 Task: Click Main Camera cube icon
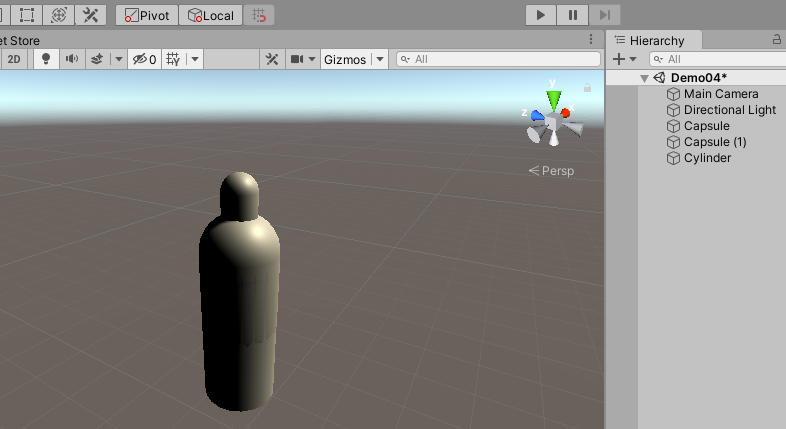673,94
